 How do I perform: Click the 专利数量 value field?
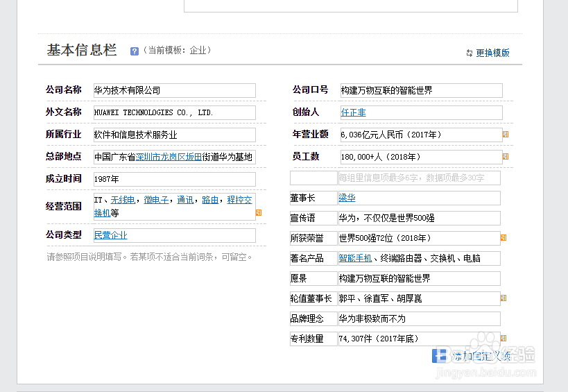[x=419, y=339]
